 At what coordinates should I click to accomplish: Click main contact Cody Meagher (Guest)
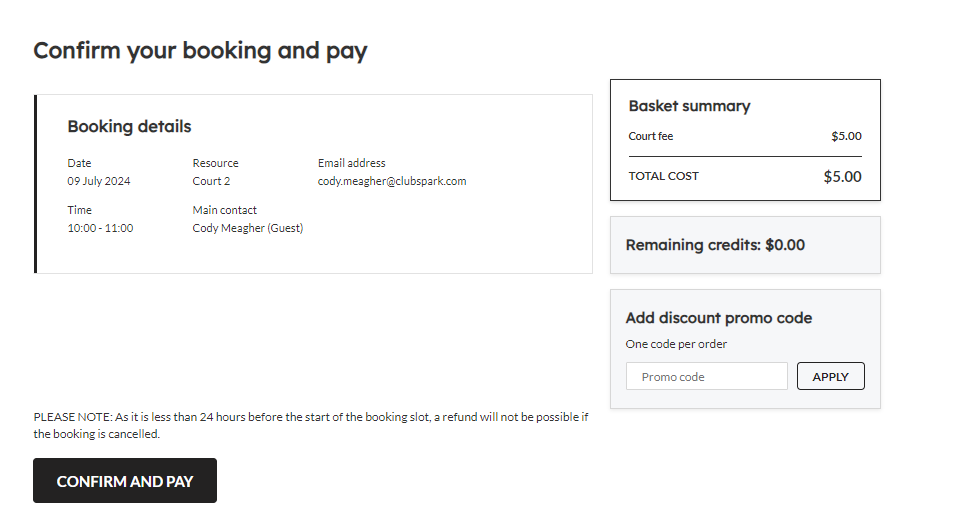[x=247, y=228]
